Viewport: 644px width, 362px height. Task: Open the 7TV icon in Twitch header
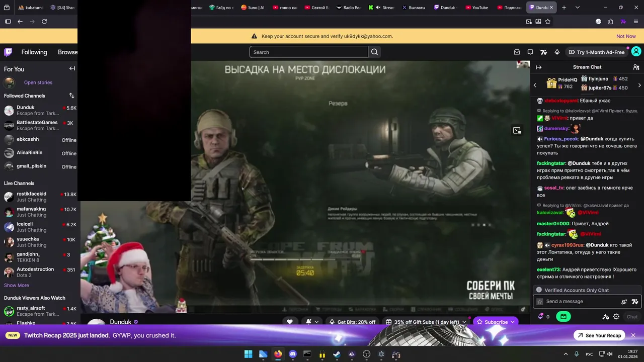[543, 52]
